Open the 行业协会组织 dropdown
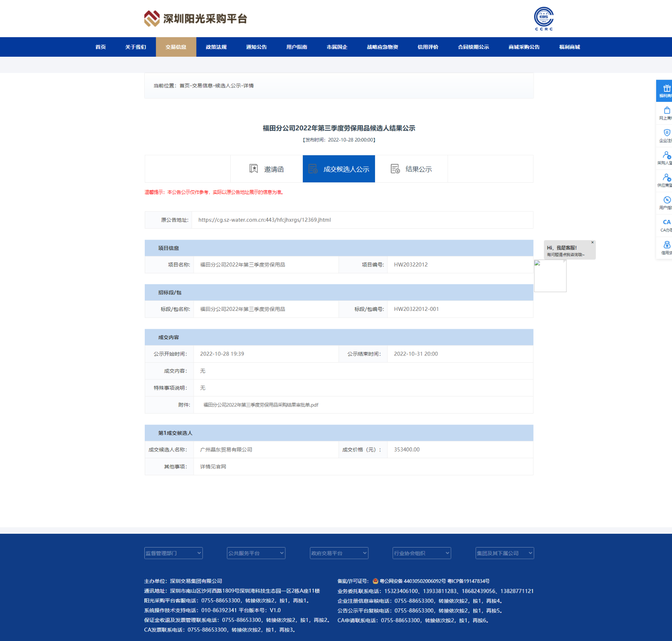Viewport: 672px width, 641px height. pos(421,553)
